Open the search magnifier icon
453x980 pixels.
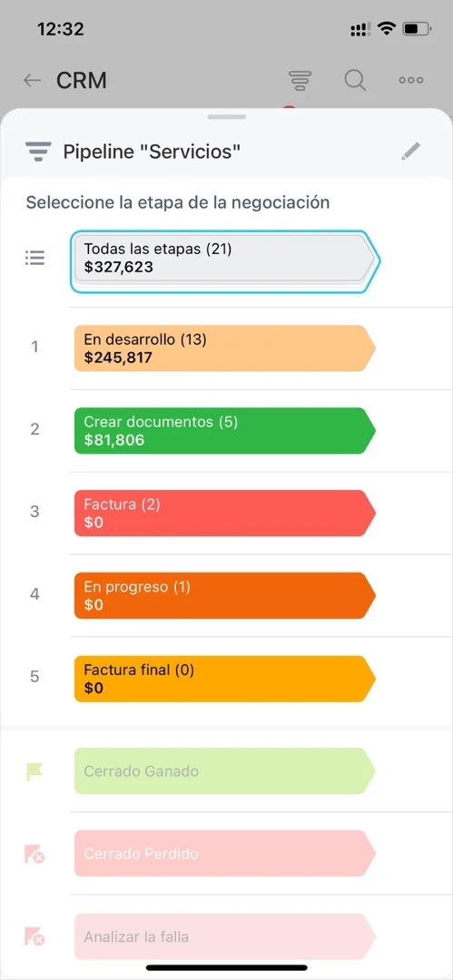coord(355,80)
